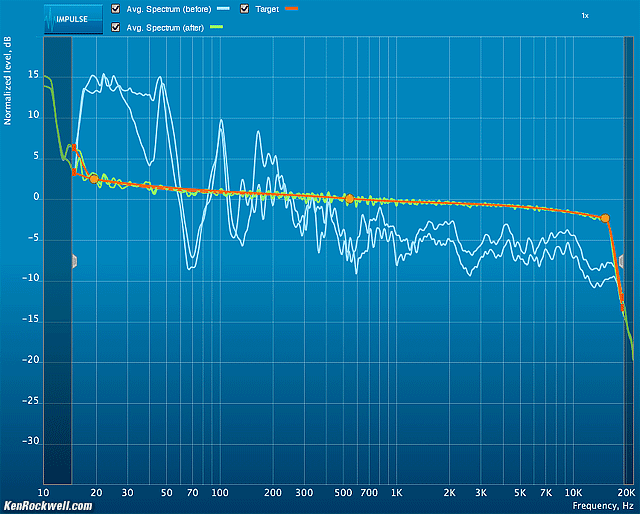Uncheck the Avg. Spectrum (before) checkbox
This screenshot has width=640, height=514.
pos(116,9)
